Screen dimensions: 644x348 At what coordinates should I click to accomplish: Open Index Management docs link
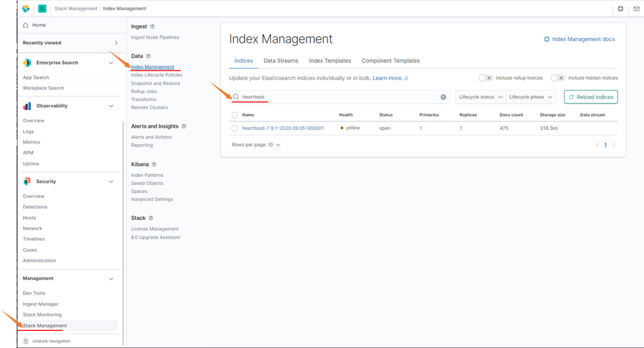click(580, 39)
